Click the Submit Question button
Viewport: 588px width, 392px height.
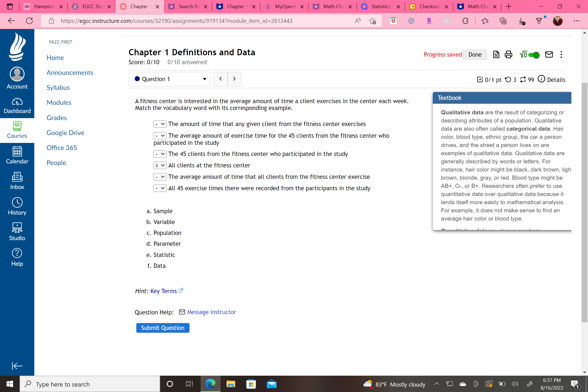(x=163, y=328)
